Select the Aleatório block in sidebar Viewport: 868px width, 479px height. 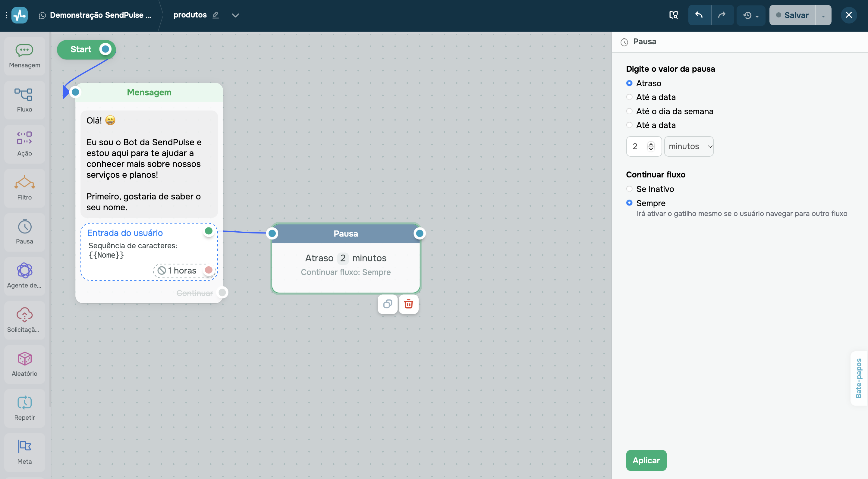[x=25, y=364]
